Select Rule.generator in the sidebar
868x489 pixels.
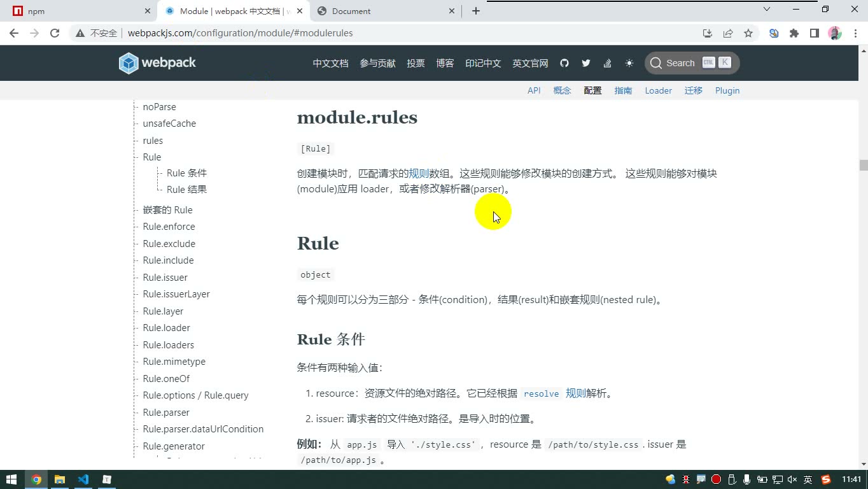(174, 446)
